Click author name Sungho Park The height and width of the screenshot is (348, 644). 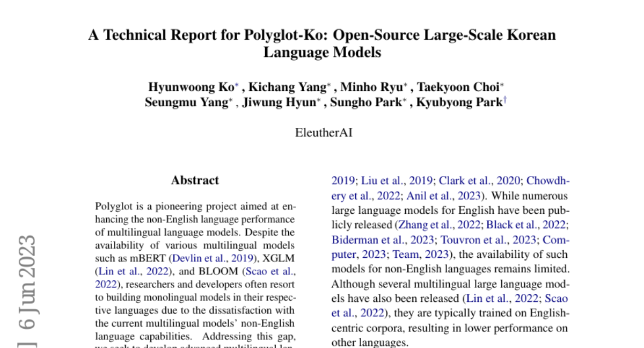pos(365,103)
